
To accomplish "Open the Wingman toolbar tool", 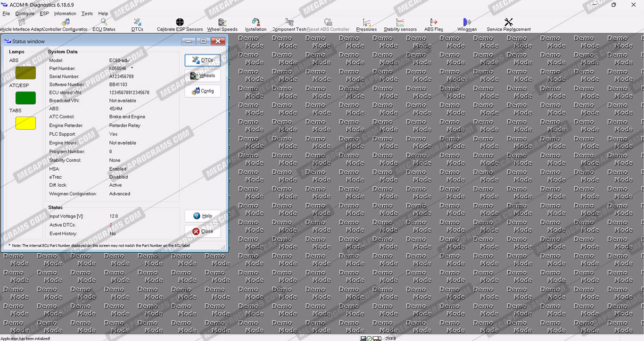I will (x=467, y=23).
